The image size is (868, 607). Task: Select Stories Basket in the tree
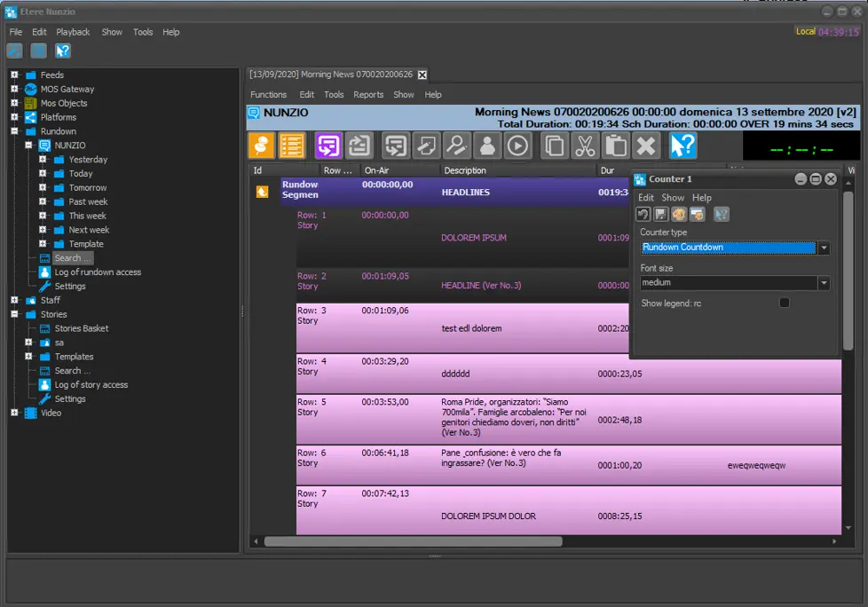coord(82,328)
